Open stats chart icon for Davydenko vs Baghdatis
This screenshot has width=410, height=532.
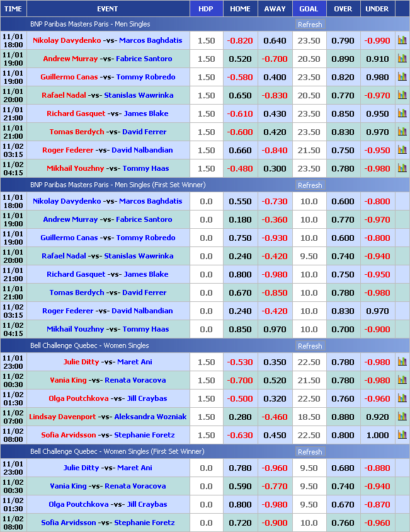[x=402, y=40]
